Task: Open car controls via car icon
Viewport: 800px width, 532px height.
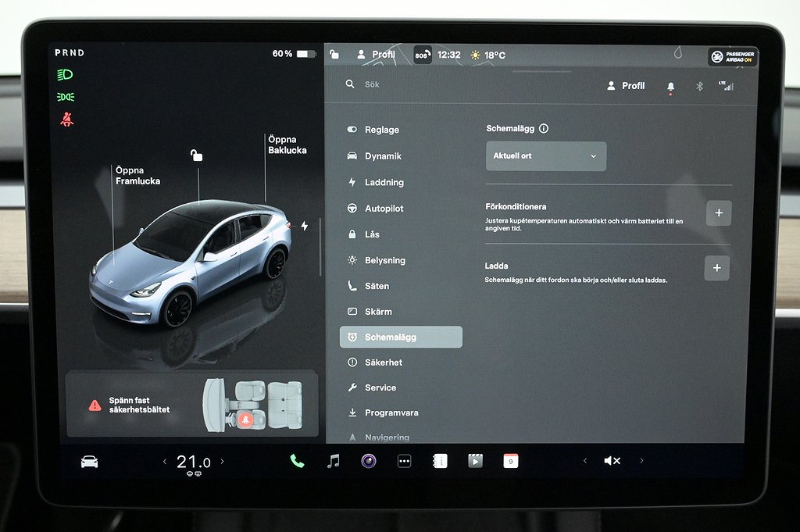Action: coord(89,462)
